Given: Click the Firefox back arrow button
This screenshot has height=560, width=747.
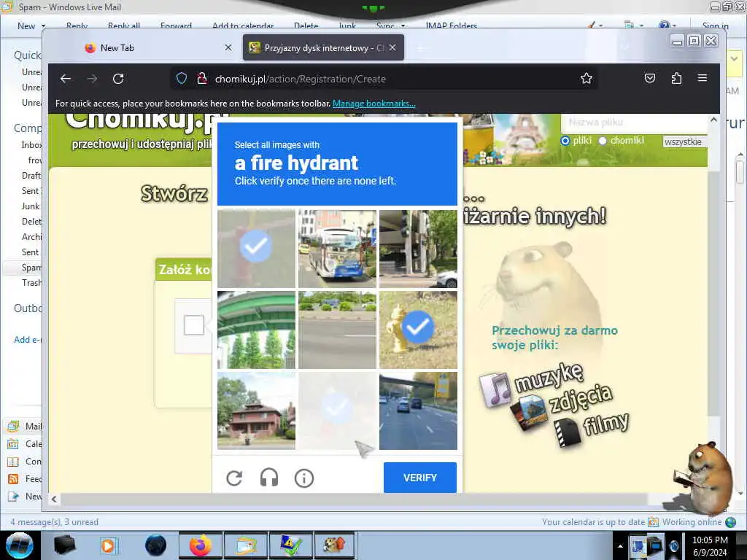Looking at the screenshot, I should click(x=66, y=79).
